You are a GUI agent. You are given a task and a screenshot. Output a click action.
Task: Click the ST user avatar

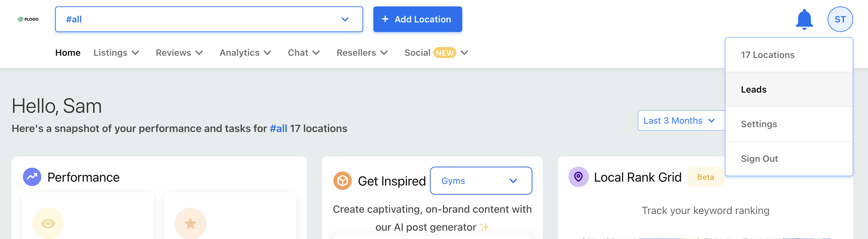(840, 19)
